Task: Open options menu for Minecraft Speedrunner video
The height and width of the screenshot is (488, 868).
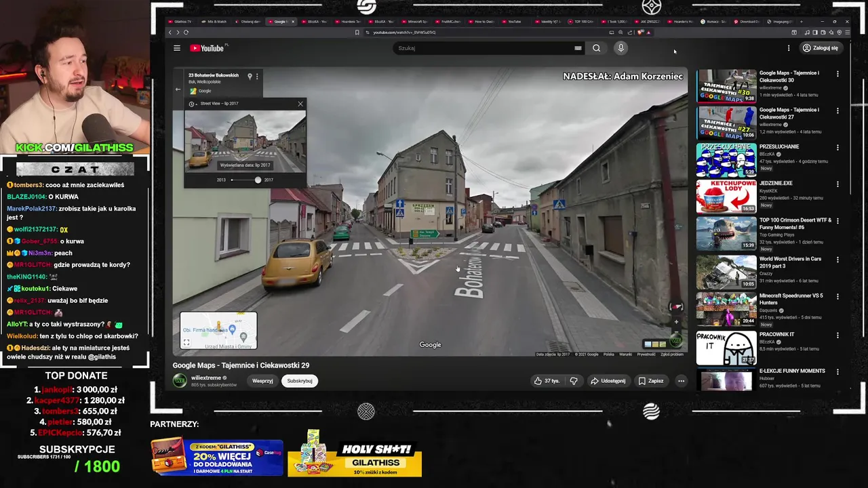Action: pos(837,296)
